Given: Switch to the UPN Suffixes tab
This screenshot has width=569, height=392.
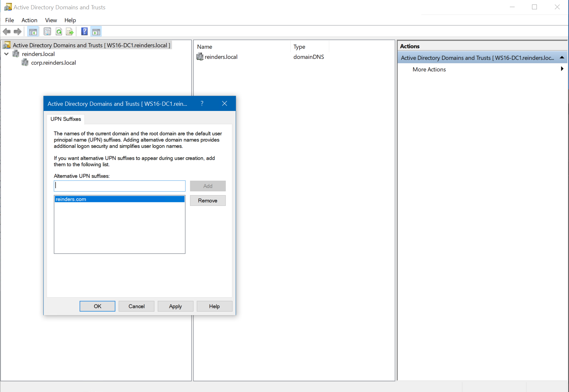Looking at the screenshot, I should coord(66,119).
